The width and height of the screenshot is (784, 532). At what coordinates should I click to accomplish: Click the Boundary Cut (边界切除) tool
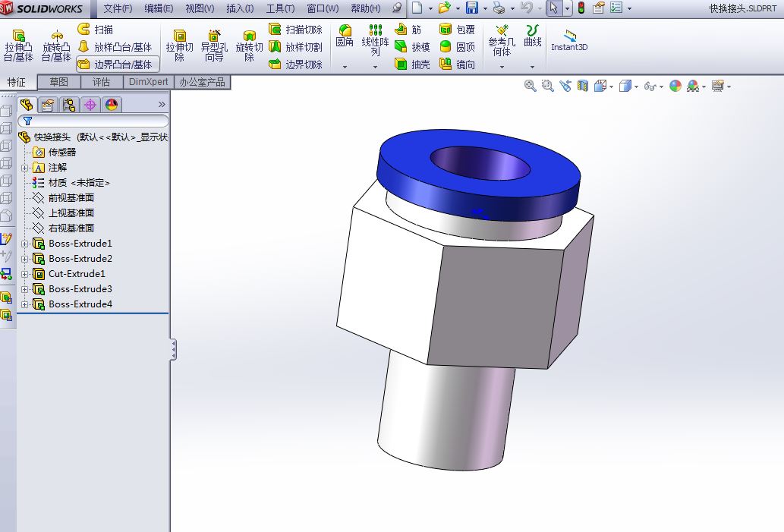click(x=295, y=65)
